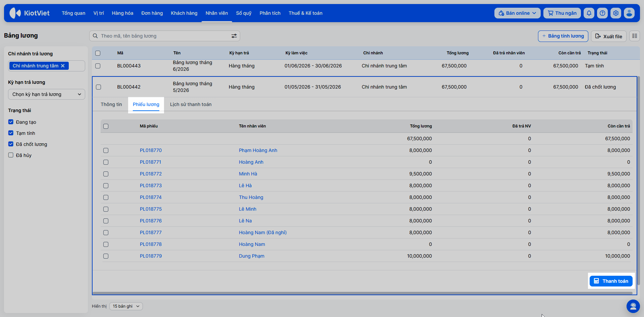The width and height of the screenshot is (644, 317).
Task: Open the help question mark icon
Action: tap(602, 13)
